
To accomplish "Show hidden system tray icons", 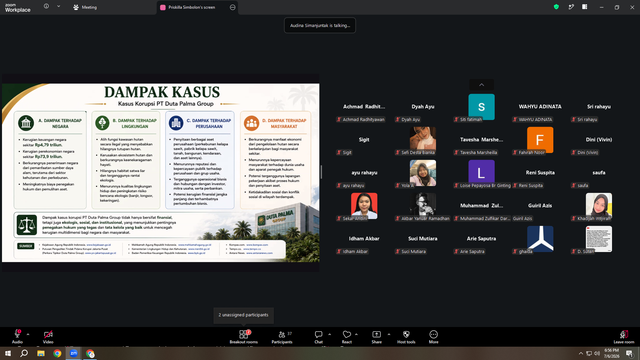I will [x=580, y=353].
